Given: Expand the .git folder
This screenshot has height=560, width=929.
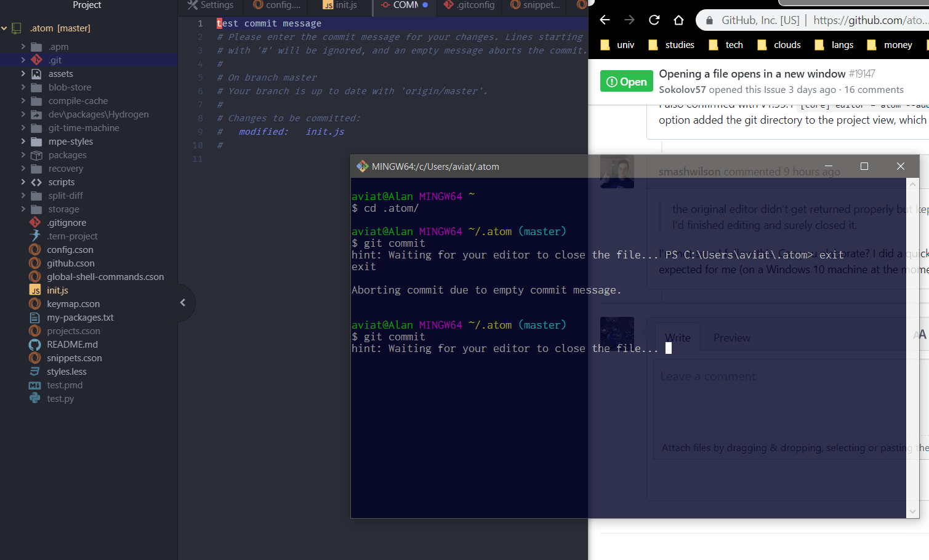Looking at the screenshot, I should coord(23,60).
